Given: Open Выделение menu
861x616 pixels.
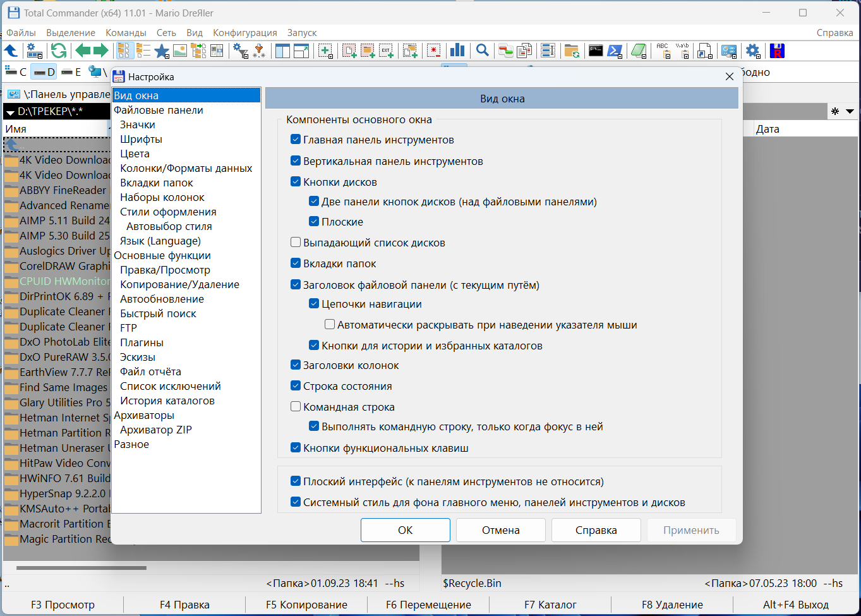Looking at the screenshot, I should pyautogui.click(x=71, y=33).
